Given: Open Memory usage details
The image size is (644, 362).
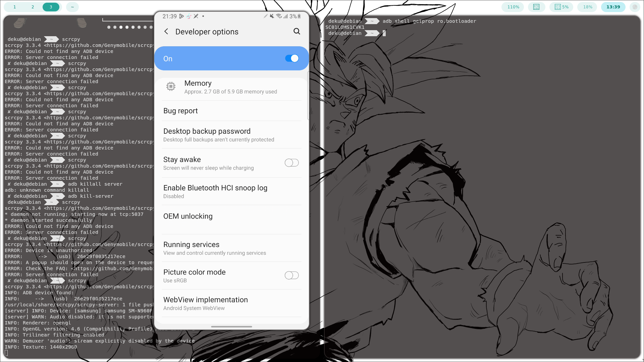Looking at the screenshot, I should (231, 87).
